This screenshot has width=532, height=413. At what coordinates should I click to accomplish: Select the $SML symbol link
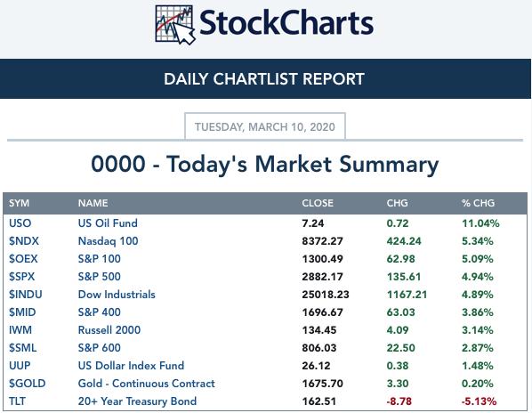coord(23,347)
